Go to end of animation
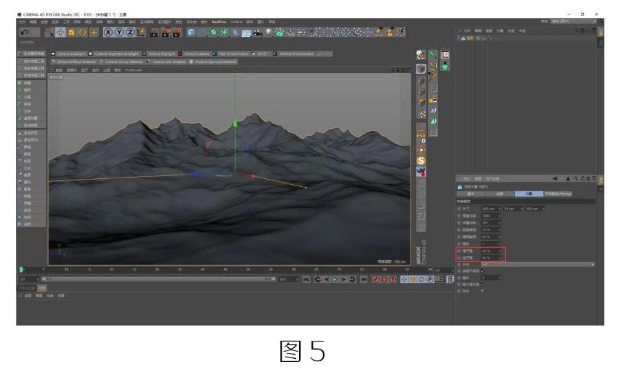This screenshot has height=372, width=627. click(x=363, y=280)
